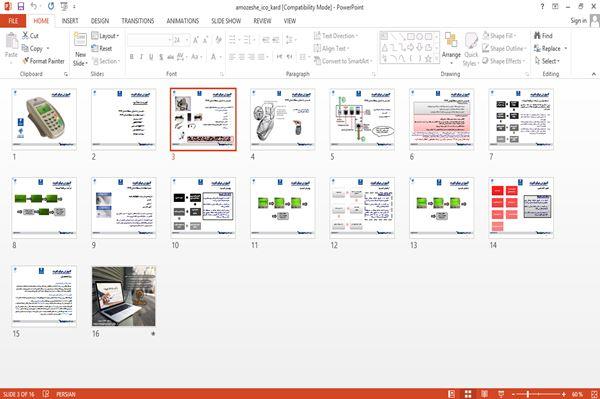Click the New Slide button
Screen dimensions: 600x399
(x=80, y=50)
